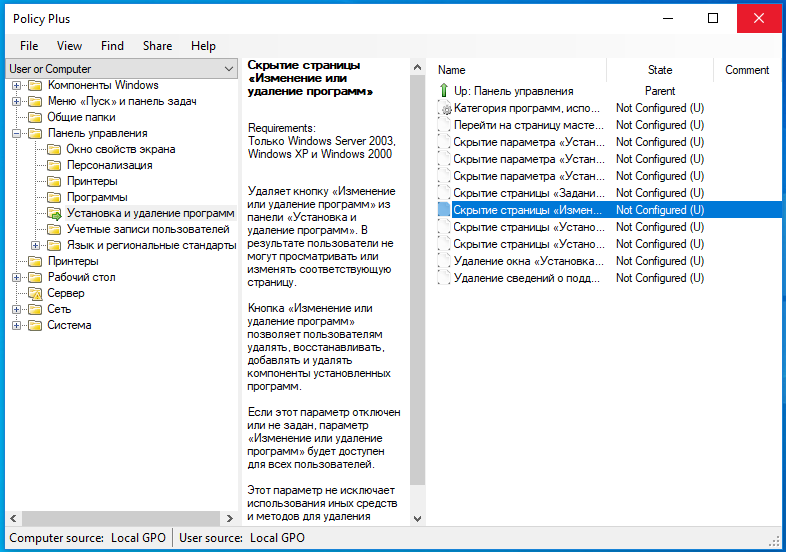Open the Share menu
Screen dimensions: 786x552
157,46
